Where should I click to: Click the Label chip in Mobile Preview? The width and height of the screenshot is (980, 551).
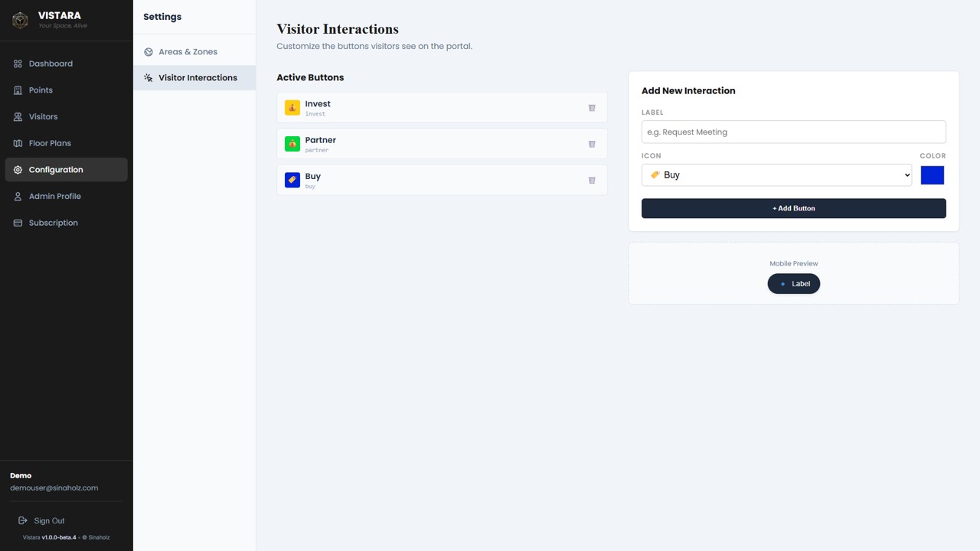[x=793, y=283]
